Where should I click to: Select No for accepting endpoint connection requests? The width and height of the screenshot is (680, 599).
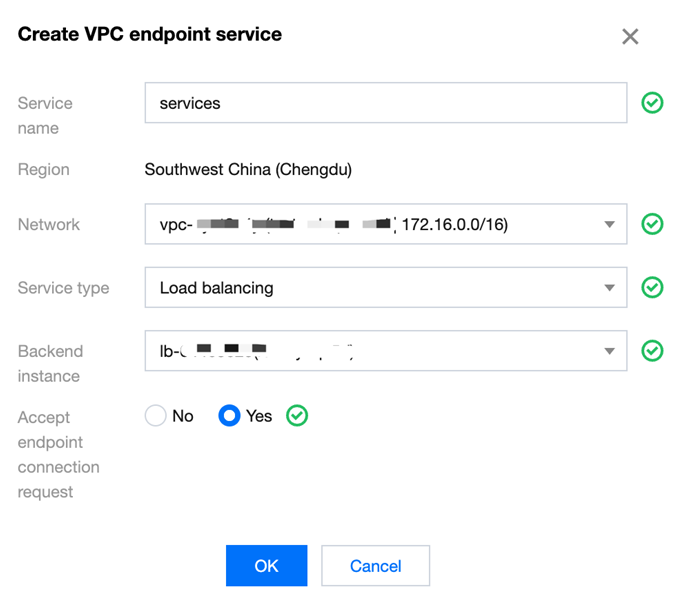pos(156,415)
